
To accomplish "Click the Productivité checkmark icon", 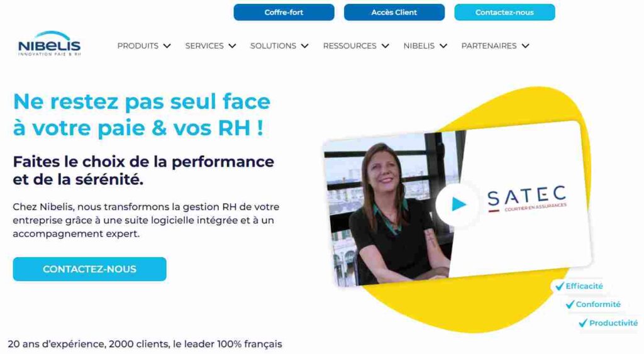I will pos(583,323).
